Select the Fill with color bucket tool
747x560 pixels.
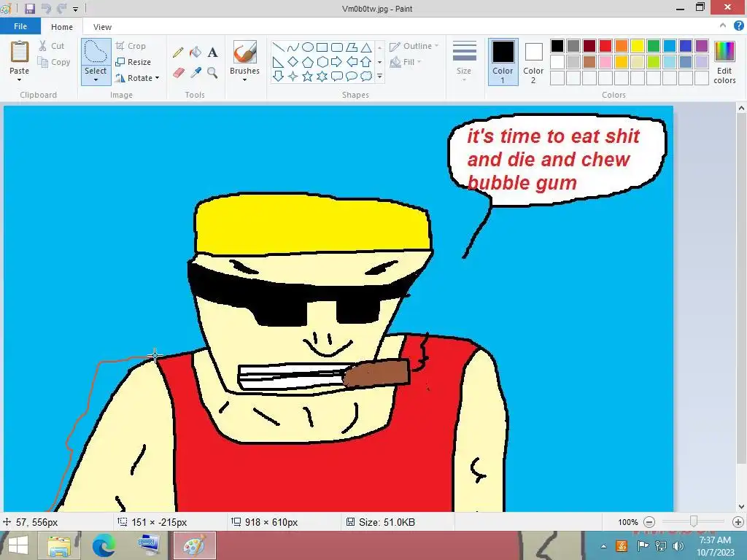[196, 52]
